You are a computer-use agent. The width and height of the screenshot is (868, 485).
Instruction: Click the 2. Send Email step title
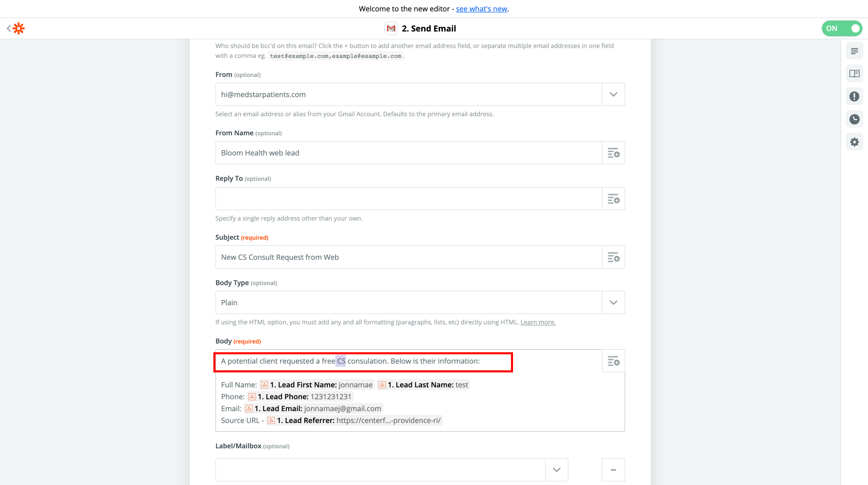point(429,28)
